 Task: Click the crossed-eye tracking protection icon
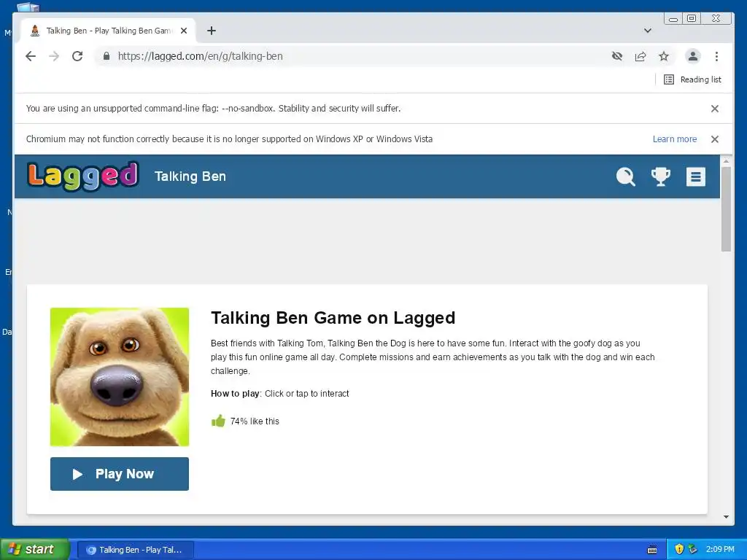(x=617, y=56)
